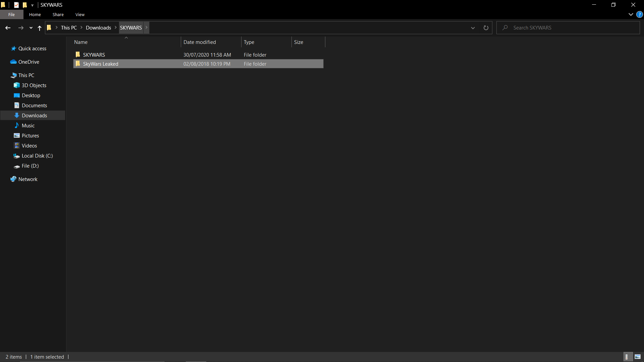Switch to Details view layout icon

tap(627, 357)
